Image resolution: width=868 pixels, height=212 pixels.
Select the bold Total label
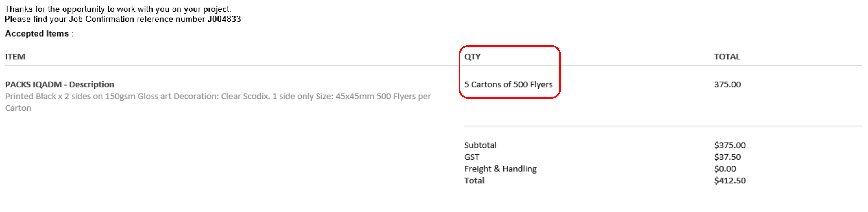(474, 181)
